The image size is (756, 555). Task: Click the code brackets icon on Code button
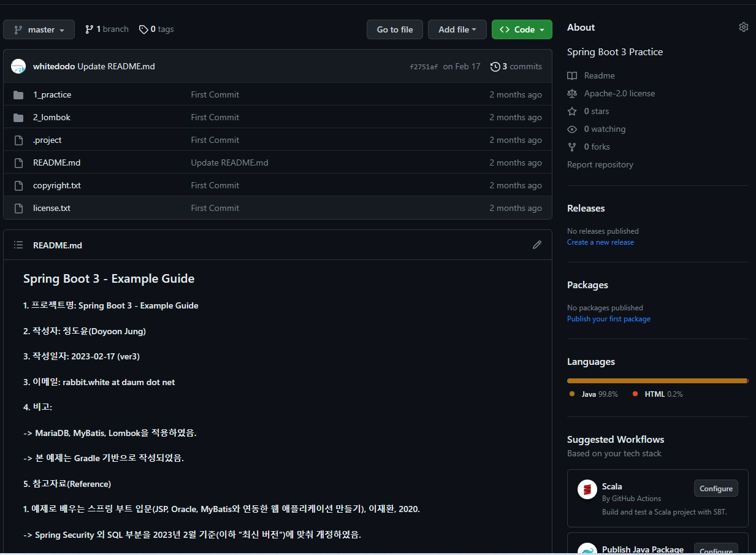(505, 29)
